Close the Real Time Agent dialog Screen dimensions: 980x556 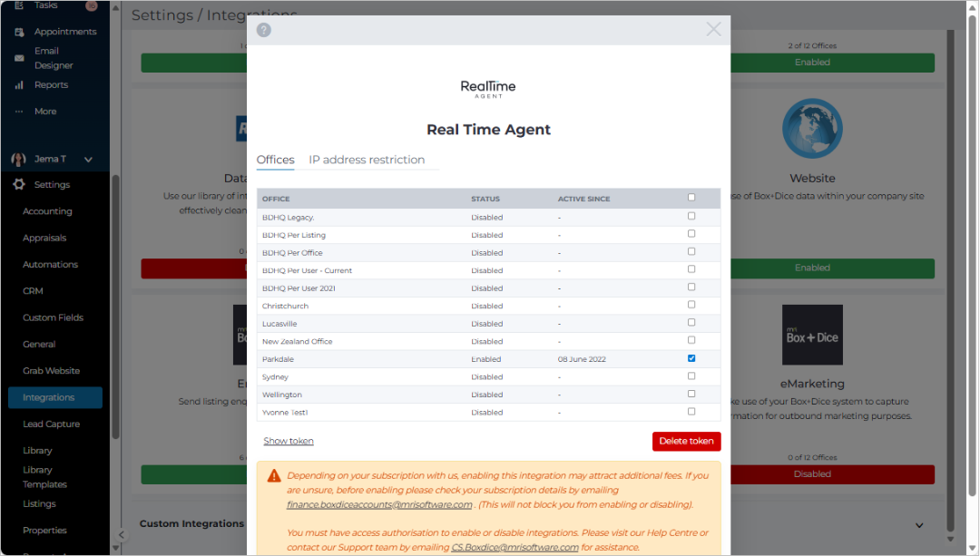click(713, 29)
